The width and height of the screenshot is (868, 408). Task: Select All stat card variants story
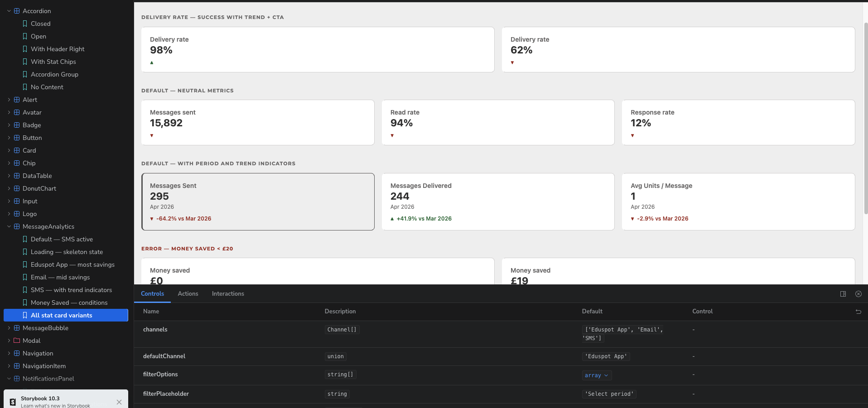click(x=66, y=315)
